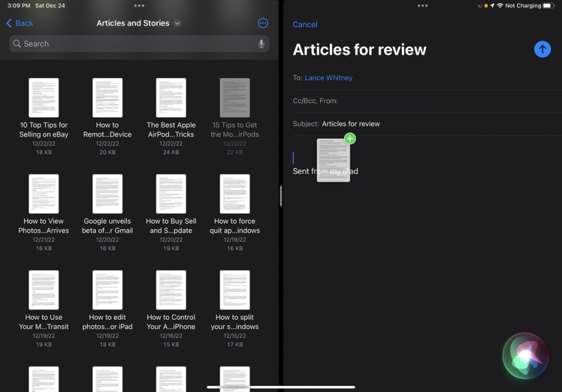562x392 pixels.
Task: Open 10 Top Tips for Selling on eBay
Action: (x=44, y=98)
